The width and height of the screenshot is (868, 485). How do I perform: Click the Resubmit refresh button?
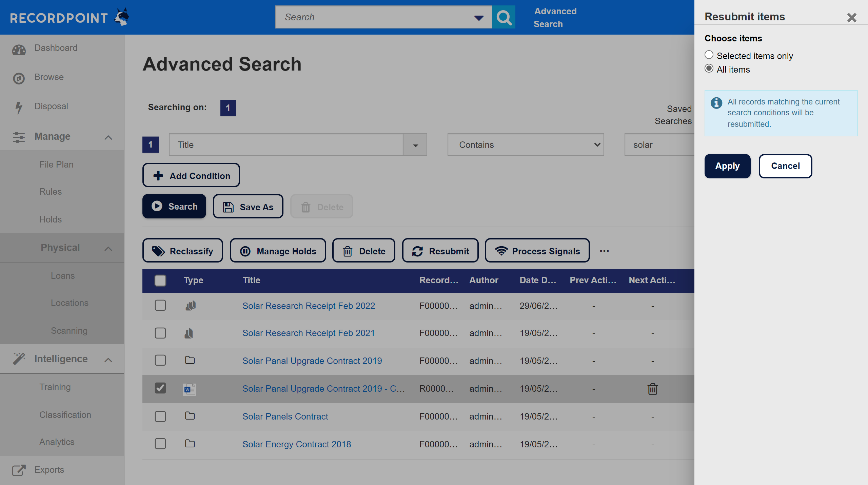pos(440,251)
